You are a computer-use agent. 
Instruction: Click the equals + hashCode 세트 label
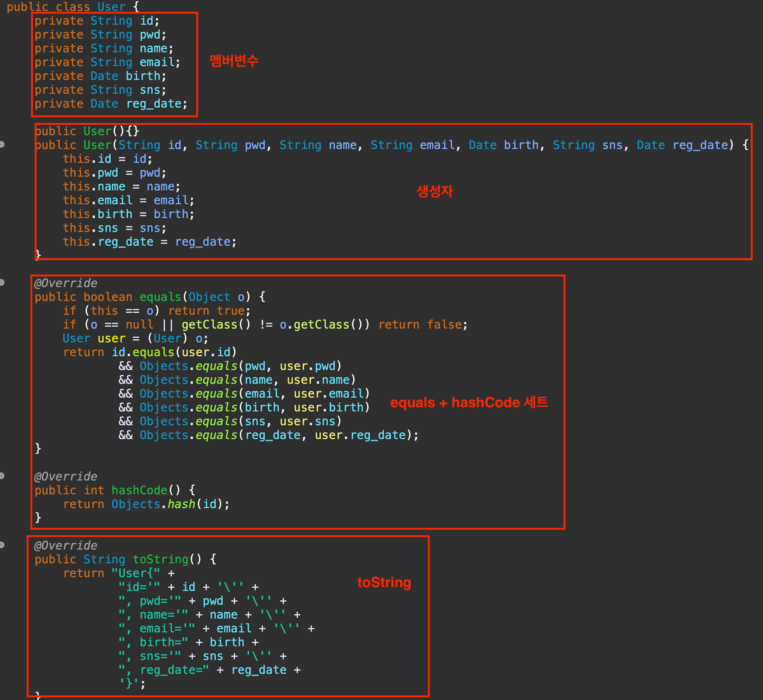(469, 402)
